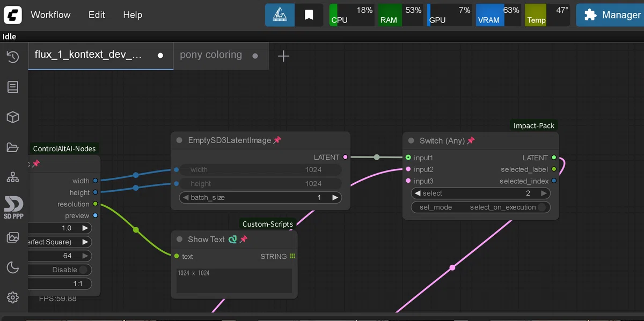The image size is (644, 321).
Task: Add a new workflow tab with plus
Action: pos(283,56)
